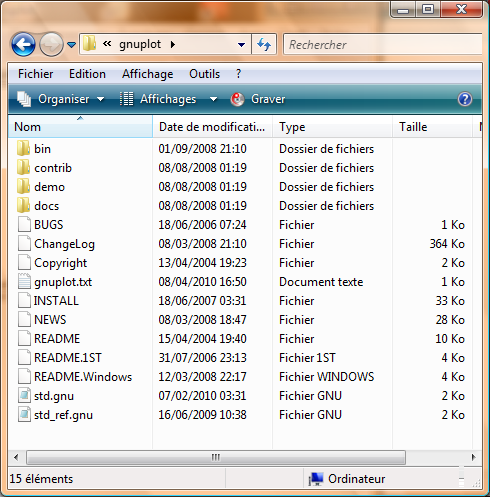The height and width of the screenshot is (497, 490).
Task: Click date 08/04/2010 16:50
Action: click(202, 282)
